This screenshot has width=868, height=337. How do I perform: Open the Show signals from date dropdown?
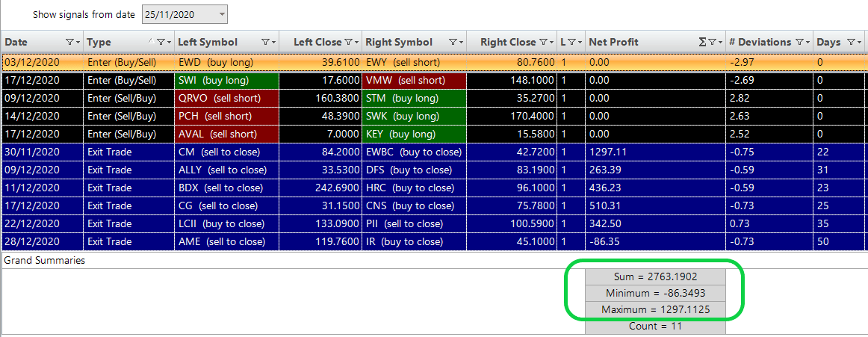click(x=222, y=15)
